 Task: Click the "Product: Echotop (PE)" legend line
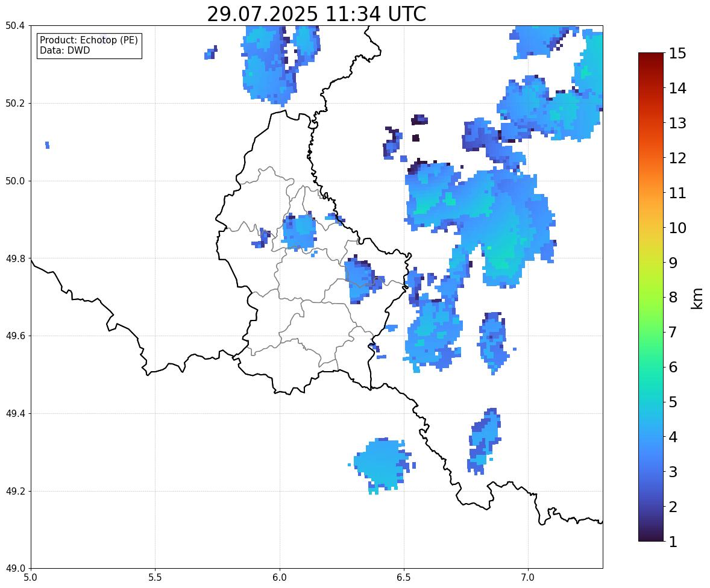(x=89, y=40)
